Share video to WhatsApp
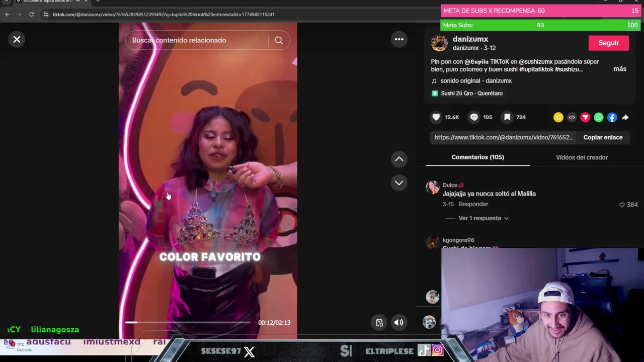The image size is (644, 362). pos(599,117)
